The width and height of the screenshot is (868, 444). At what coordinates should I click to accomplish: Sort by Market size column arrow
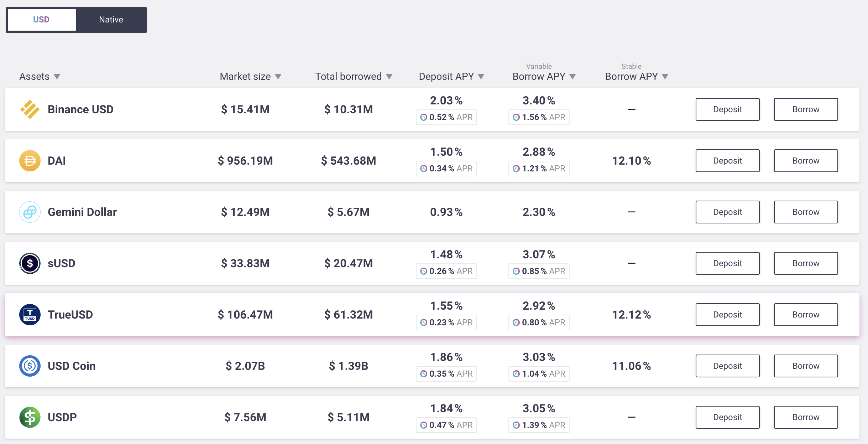(x=278, y=77)
